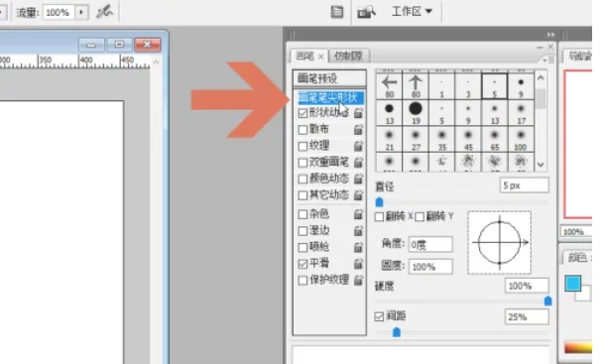Enable the 纹理 checkbox
The height and width of the screenshot is (364, 608).
[303, 146]
